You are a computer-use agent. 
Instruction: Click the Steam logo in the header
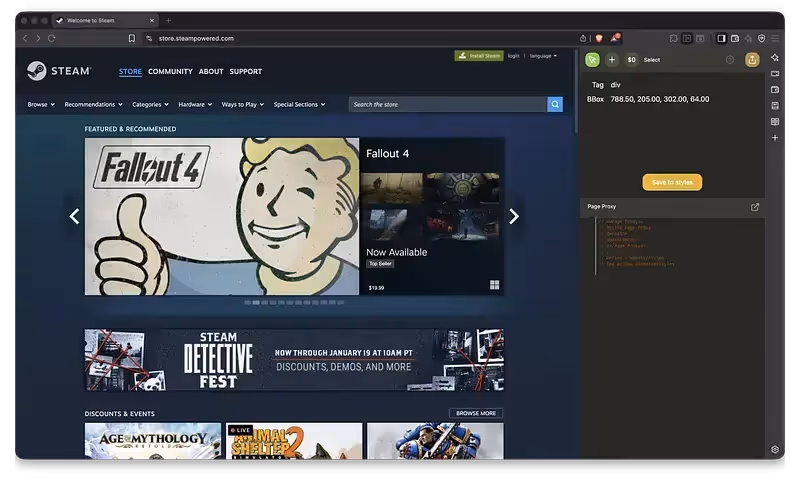(59, 71)
